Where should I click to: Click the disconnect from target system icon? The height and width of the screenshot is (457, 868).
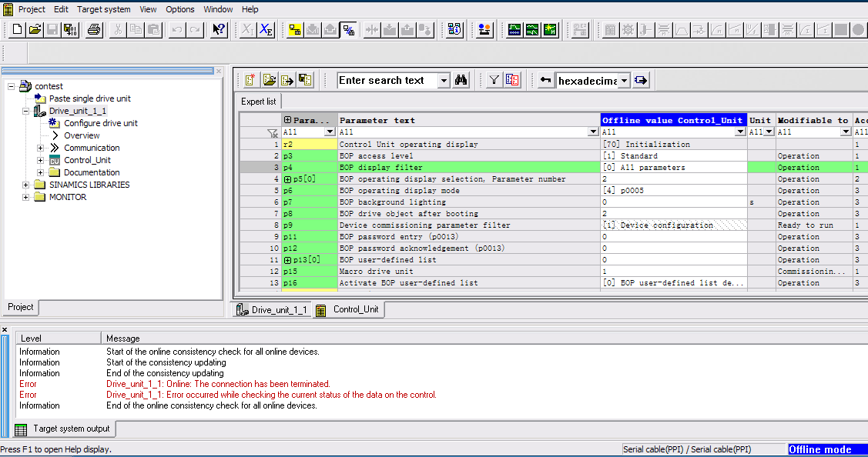click(x=349, y=29)
